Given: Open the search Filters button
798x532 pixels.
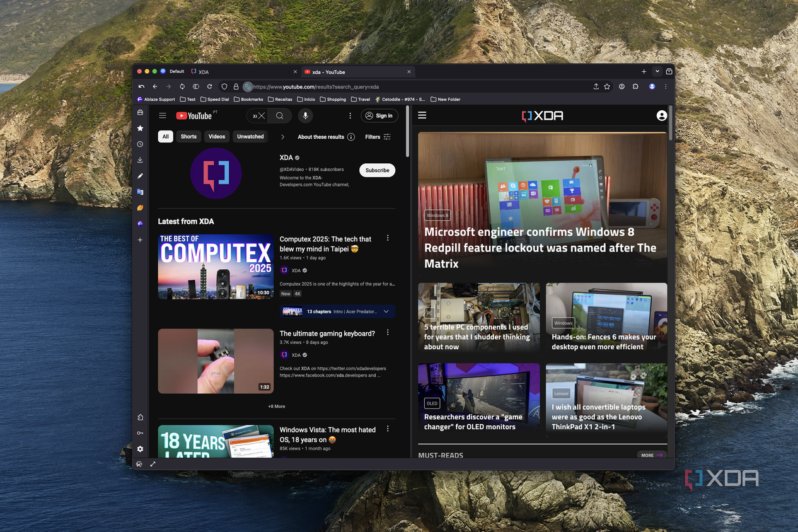Looking at the screenshot, I should [x=378, y=137].
